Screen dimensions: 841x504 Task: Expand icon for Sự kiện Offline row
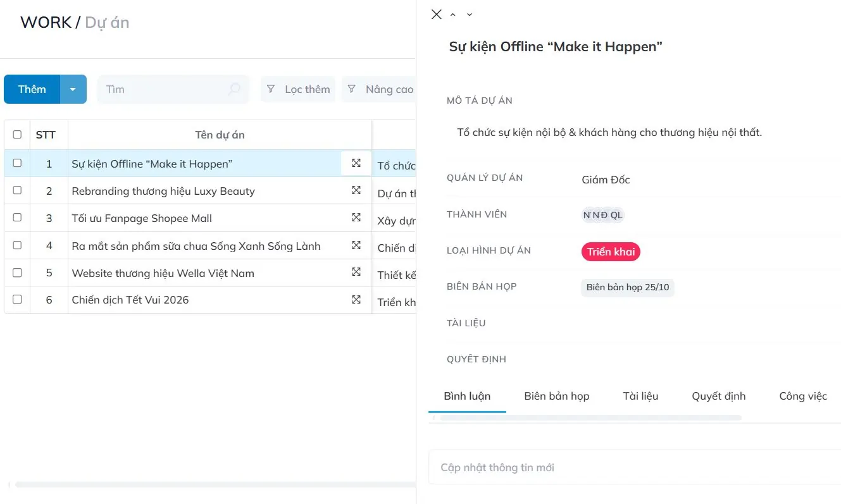(x=356, y=163)
